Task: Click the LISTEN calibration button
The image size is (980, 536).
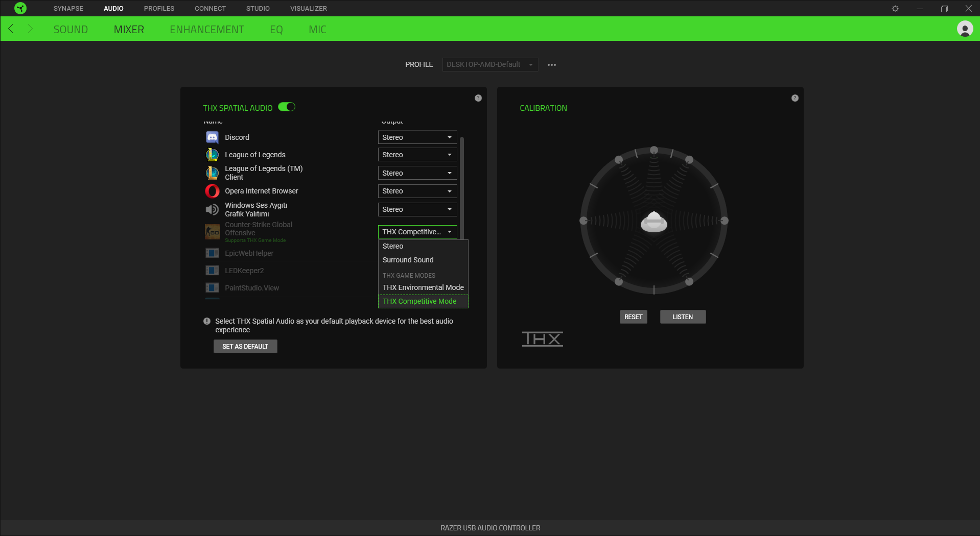Action: 683,317
